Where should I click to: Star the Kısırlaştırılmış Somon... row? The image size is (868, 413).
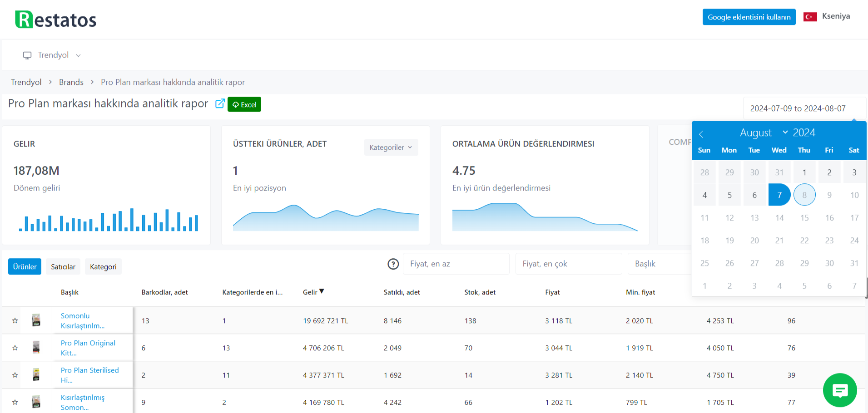(x=15, y=402)
